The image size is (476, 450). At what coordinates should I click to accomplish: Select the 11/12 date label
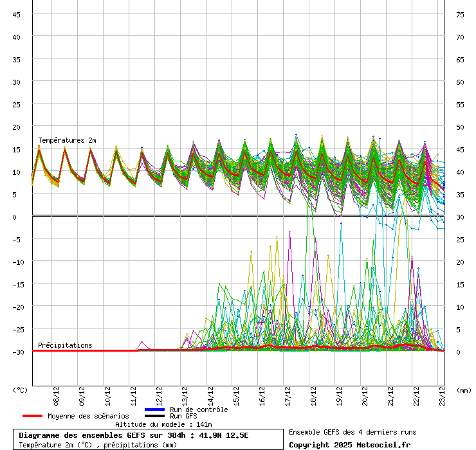(x=134, y=393)
